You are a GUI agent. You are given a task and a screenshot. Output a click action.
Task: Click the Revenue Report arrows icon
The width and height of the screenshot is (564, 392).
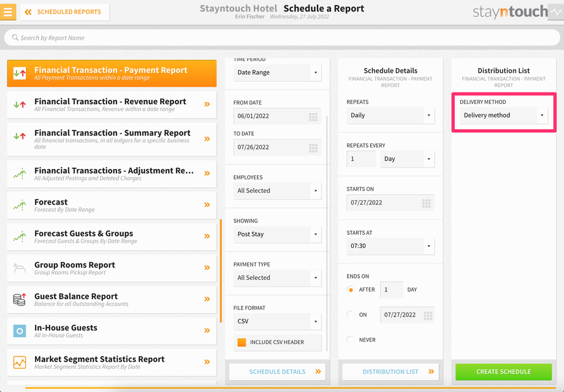[x=20, y=105]
